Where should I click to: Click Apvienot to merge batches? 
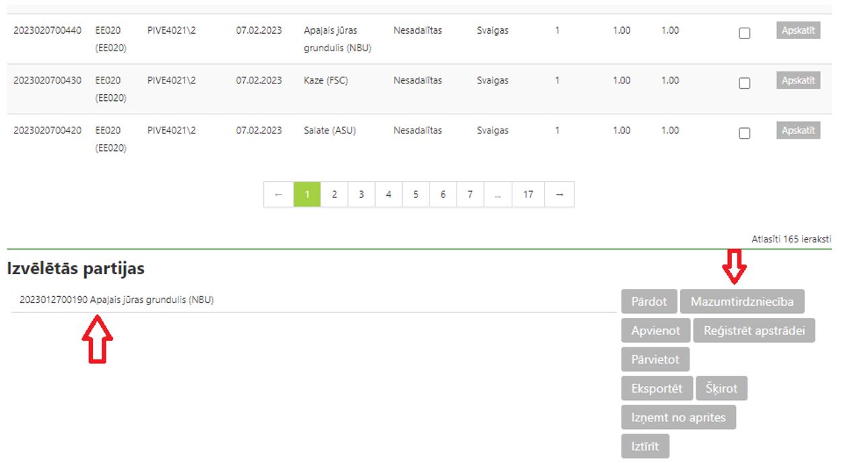655,331
